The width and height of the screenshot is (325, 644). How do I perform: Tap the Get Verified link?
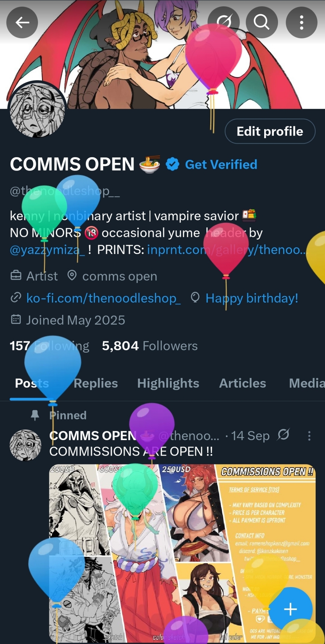click(x=221, y=165)
